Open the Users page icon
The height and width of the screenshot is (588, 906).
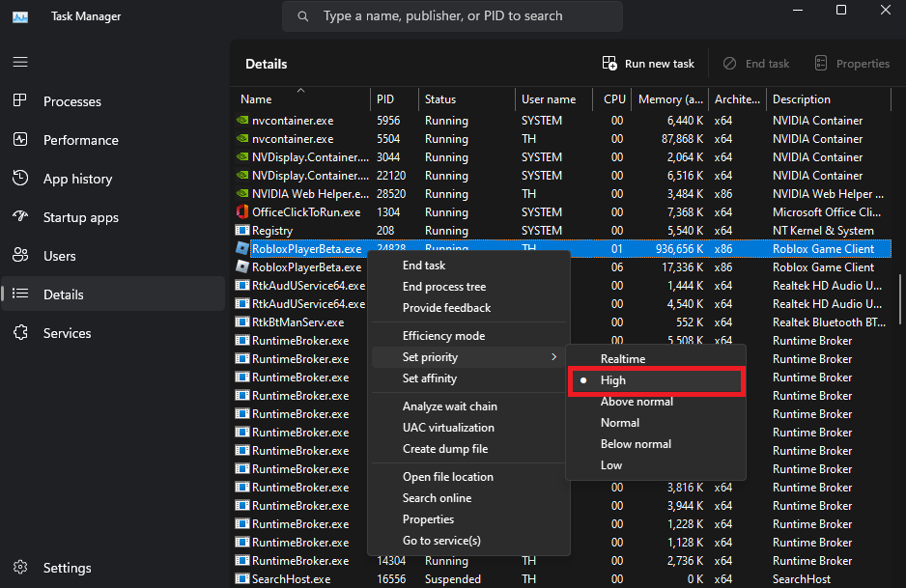pyautogui.click(x=20, y=256)
